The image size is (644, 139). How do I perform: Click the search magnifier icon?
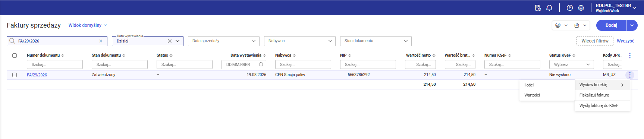click(x=12, y=41)
